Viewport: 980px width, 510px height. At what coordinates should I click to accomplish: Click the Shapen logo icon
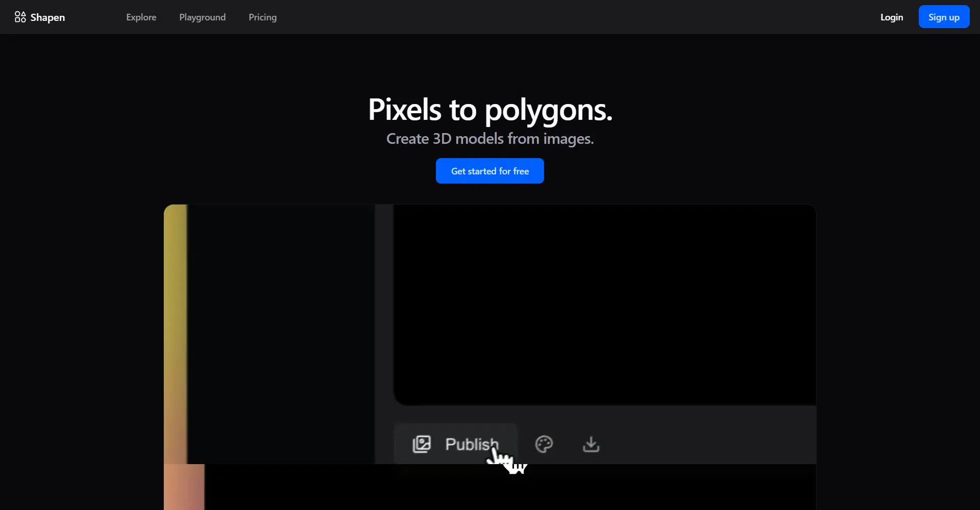click(x=20, y=17)
